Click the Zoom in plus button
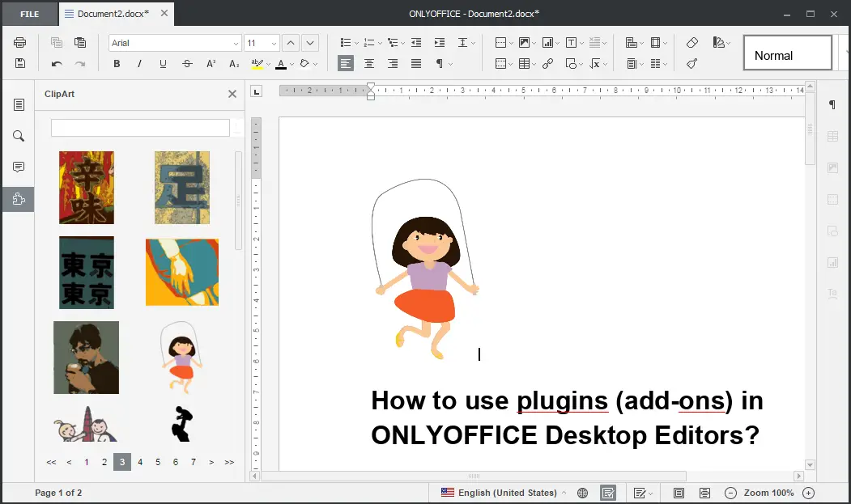 point(809,493)
